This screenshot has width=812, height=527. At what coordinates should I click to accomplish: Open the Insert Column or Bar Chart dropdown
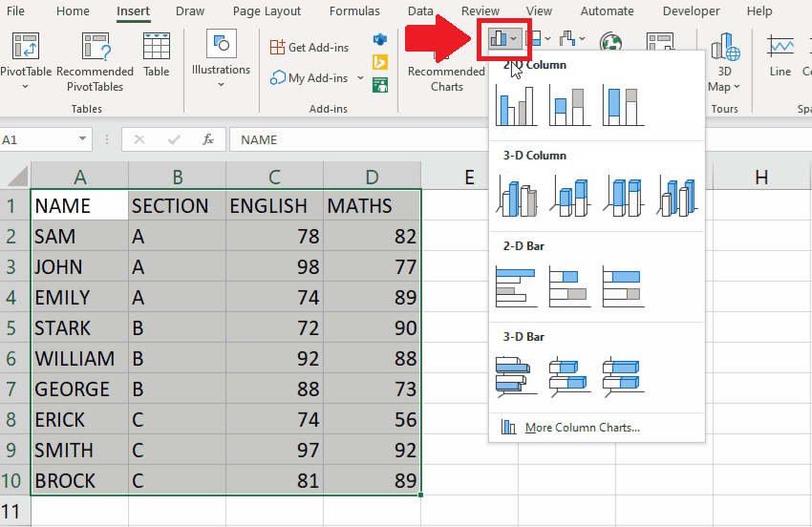click(503, 38)
